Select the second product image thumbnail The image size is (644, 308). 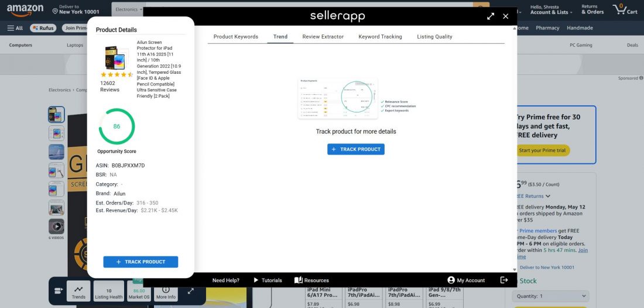(56, 133)
